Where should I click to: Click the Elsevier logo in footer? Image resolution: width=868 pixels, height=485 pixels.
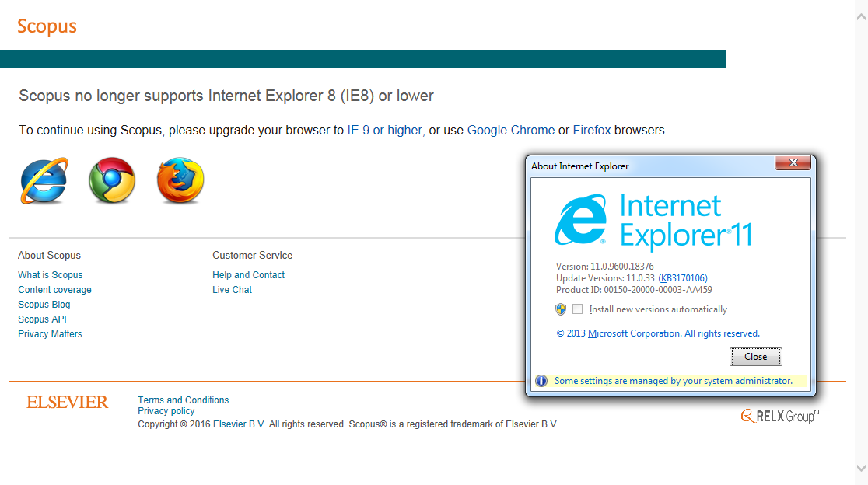[x=68, y=402]
